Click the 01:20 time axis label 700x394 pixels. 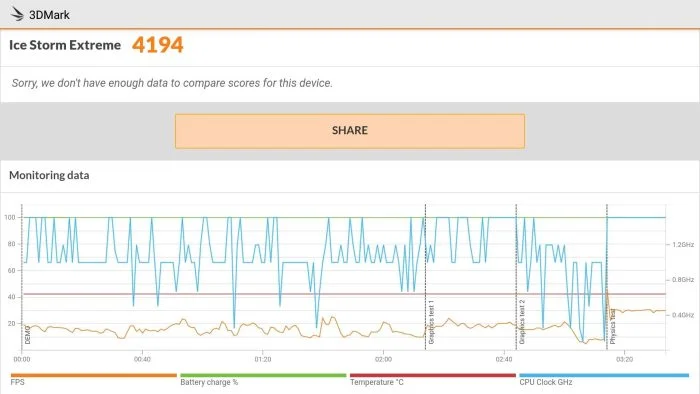(262, 359)
